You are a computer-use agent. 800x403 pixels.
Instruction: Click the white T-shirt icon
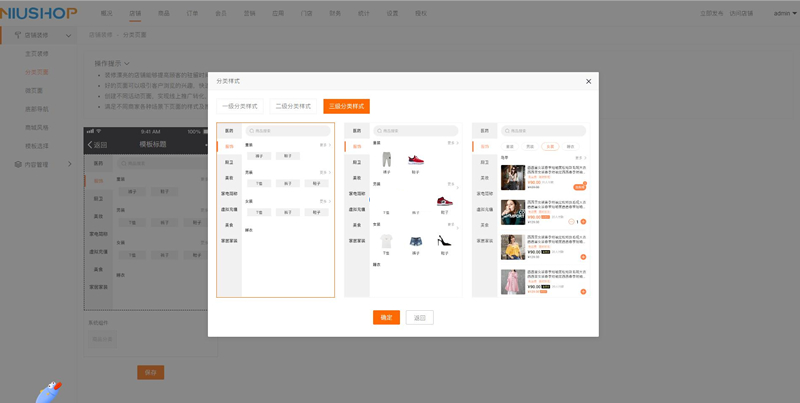tap(386, 241)
